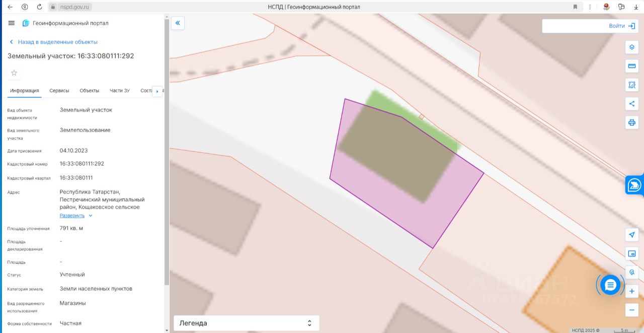Image resolution: width=644 pixels, height=333 pixels.
Task: Switch to the Части ЗУ tab
Action: pos(120,91)
